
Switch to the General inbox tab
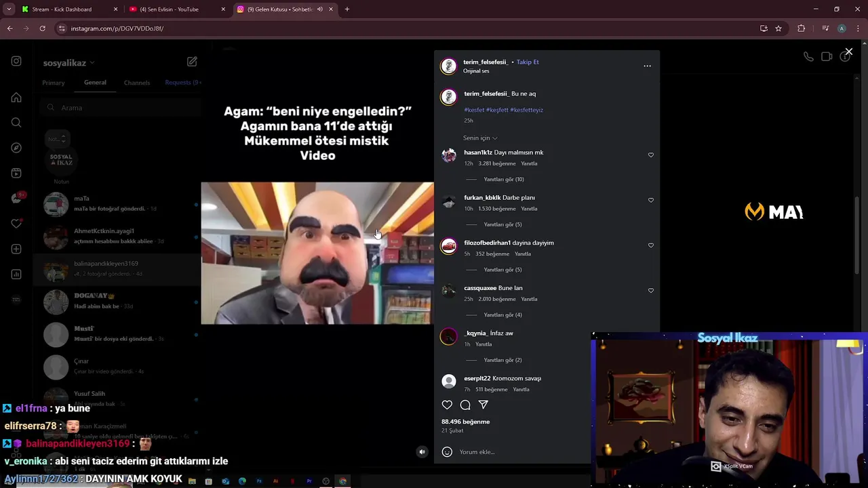95,83
